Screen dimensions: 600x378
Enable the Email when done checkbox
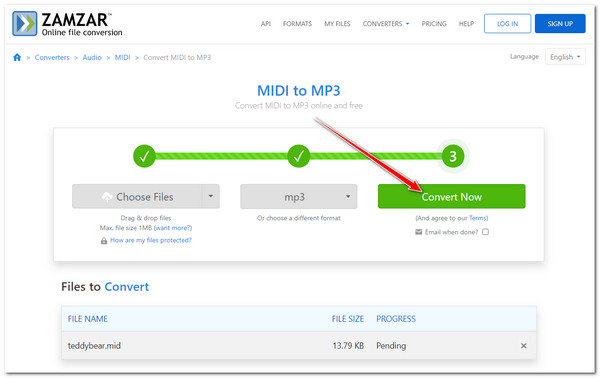[x=485, y=232]
